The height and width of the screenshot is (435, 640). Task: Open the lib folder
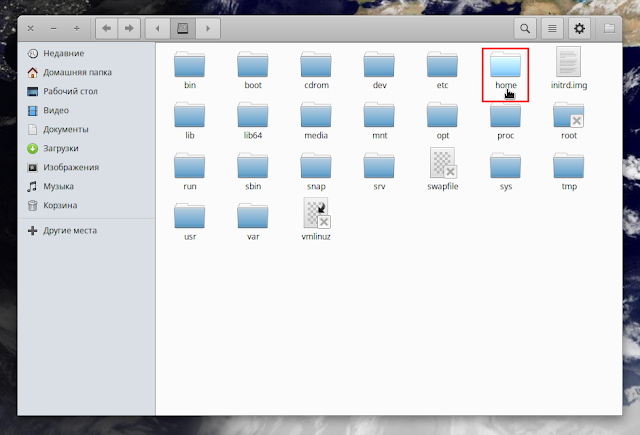click(189, 121)
